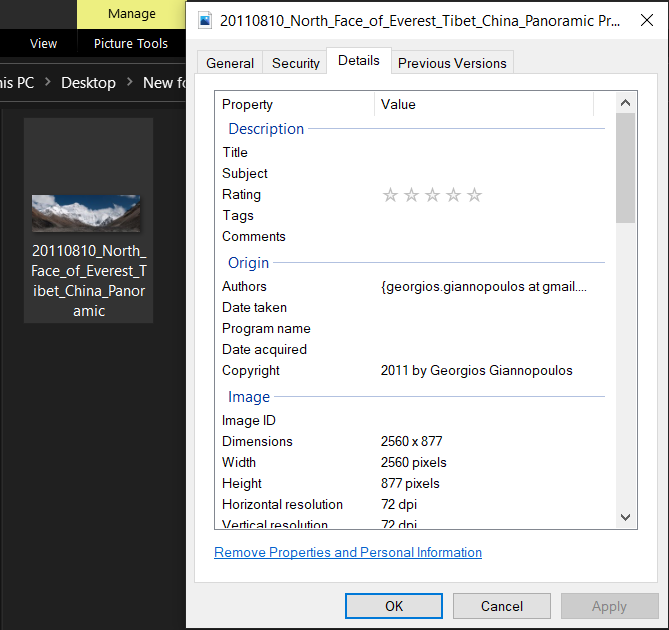Screen dimensions: 669x630
Task: Open Picture Tools in File Explorer ribbon
Action: click(131, 43)
